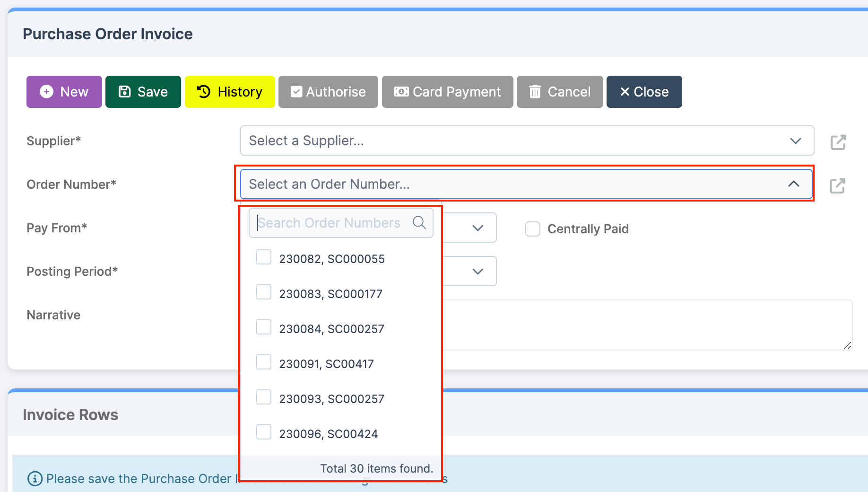
Task: Open the Pay From dropdown arrow
Action: pos(477,228)
